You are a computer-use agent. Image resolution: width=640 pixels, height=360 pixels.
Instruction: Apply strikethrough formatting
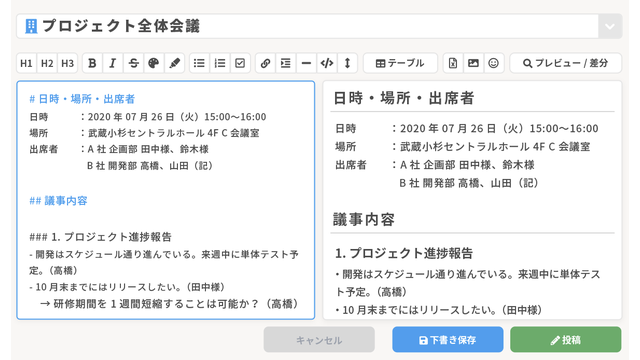(x=133, y=63)
